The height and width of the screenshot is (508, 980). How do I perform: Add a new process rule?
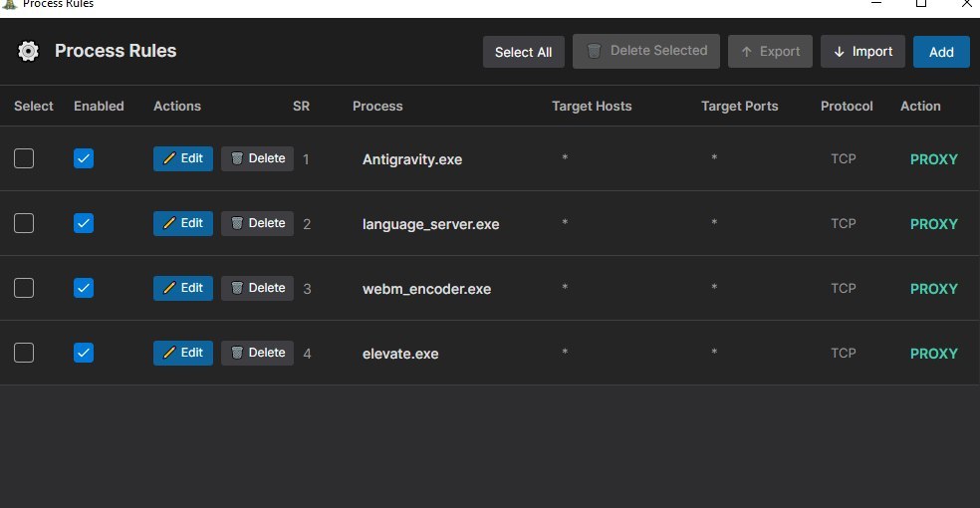click(x=941, y=52)
